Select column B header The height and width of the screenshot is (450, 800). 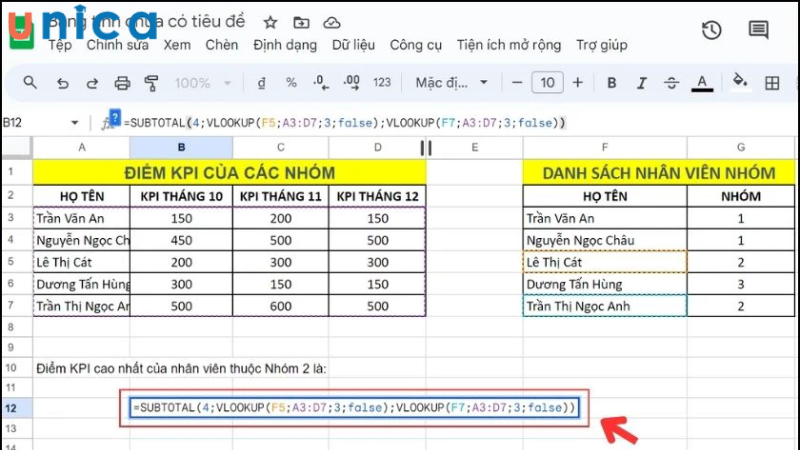[x=181, y=147]
